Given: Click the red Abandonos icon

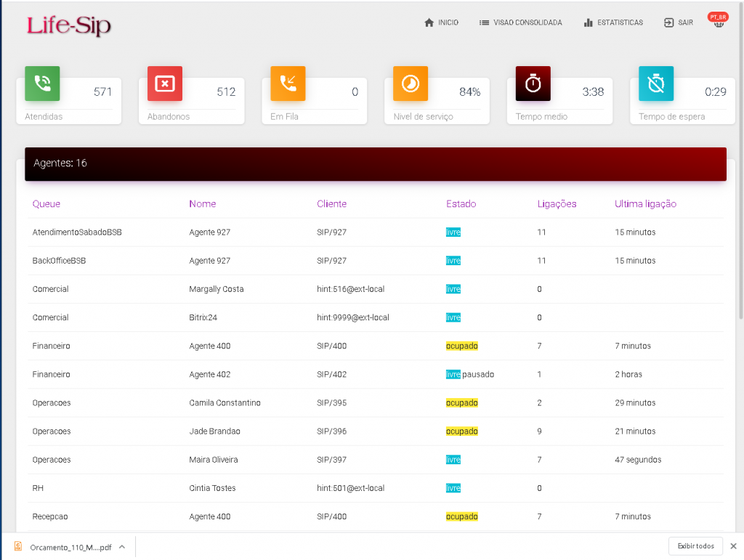Looking at the screenshot, I should click(x=165, y=84).
